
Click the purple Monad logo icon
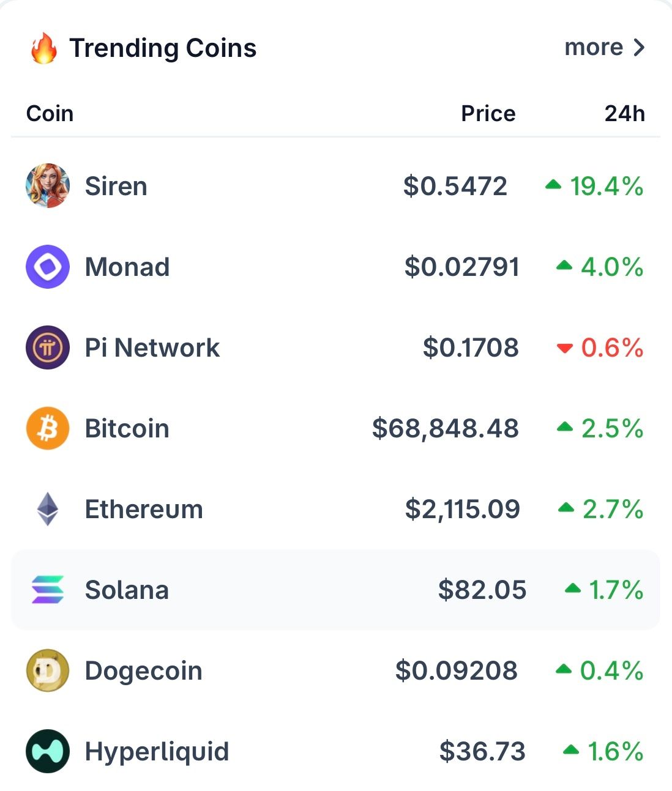[48, 267]
